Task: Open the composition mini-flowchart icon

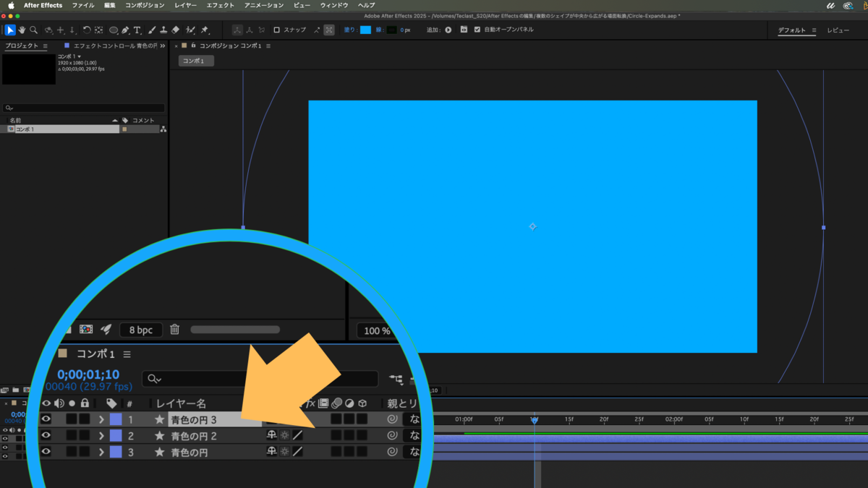Action: [396, 379]
